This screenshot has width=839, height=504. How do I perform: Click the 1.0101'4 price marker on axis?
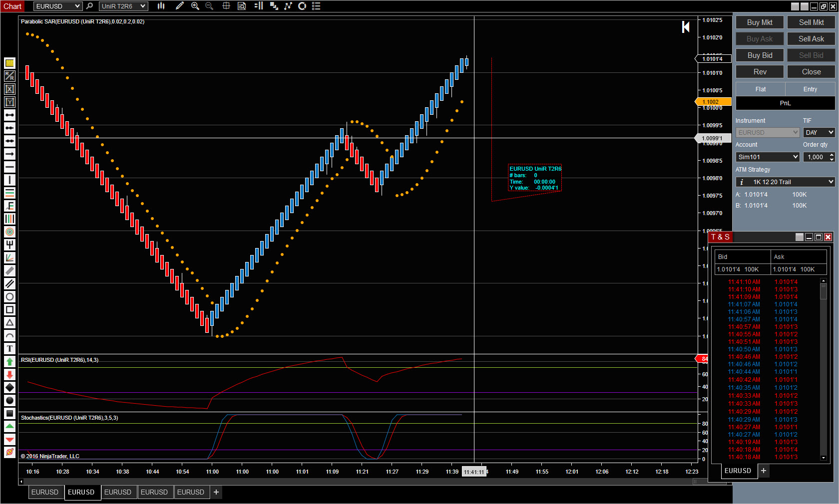[713, 59]
